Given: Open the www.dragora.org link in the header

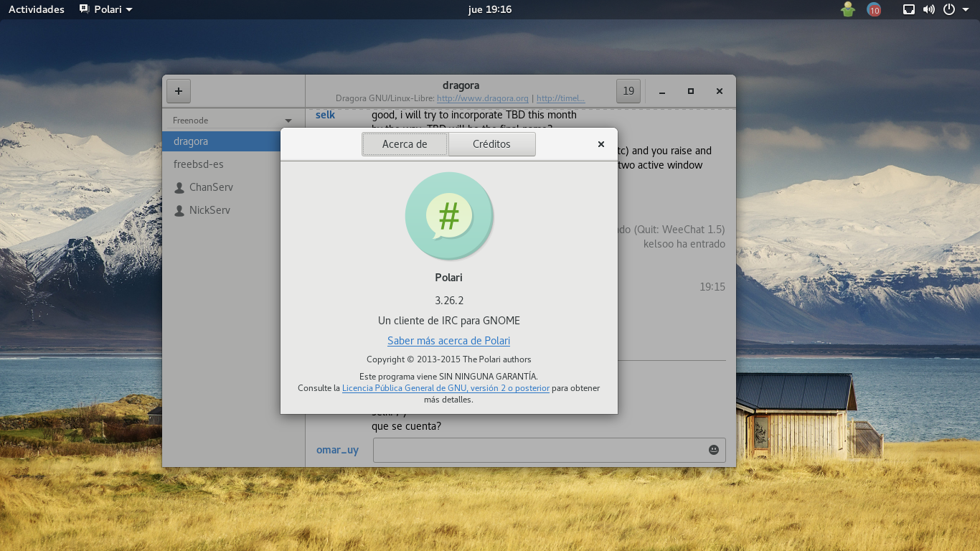Looking at the screenshot, I should (482, 98).
